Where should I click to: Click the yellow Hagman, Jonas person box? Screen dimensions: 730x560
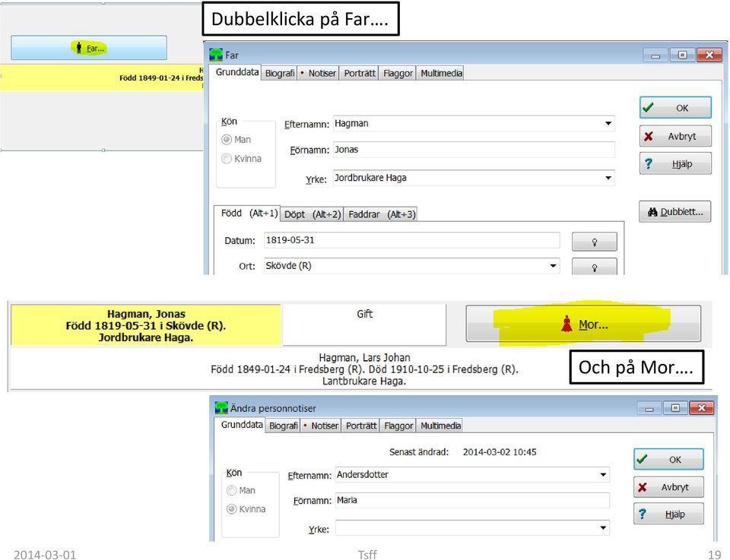[x=146, y=325]
